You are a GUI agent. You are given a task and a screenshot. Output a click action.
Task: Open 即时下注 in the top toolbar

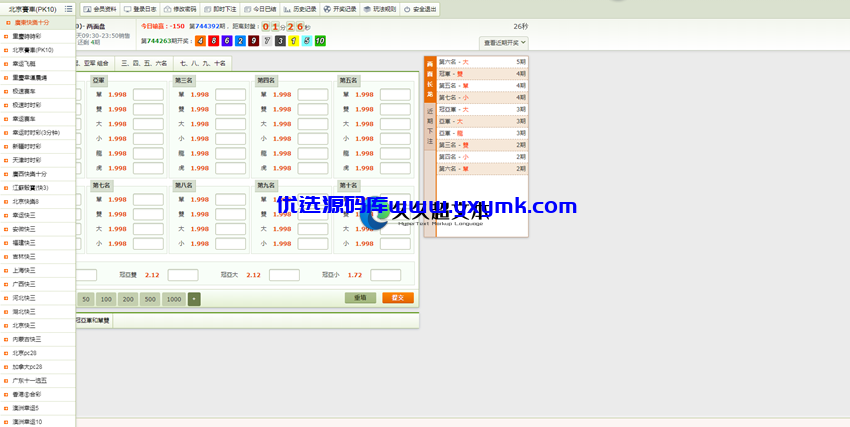(x=220, y=9)
